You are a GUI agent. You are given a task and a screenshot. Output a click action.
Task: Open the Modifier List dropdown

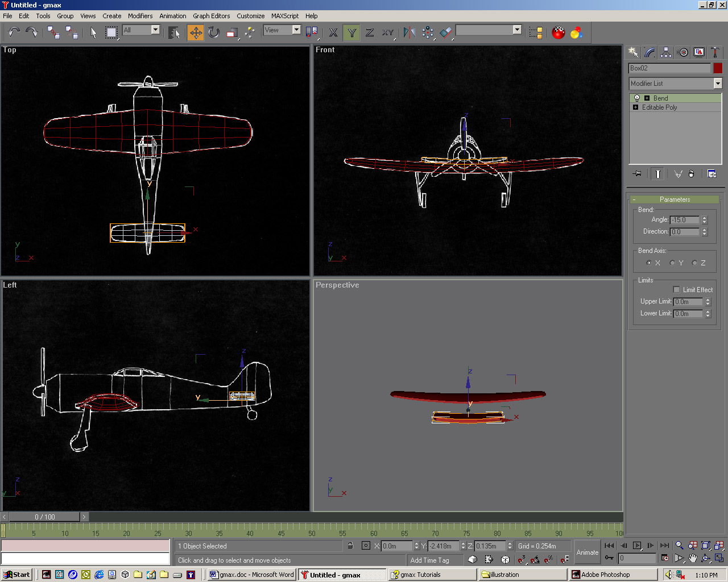(718, 84)
